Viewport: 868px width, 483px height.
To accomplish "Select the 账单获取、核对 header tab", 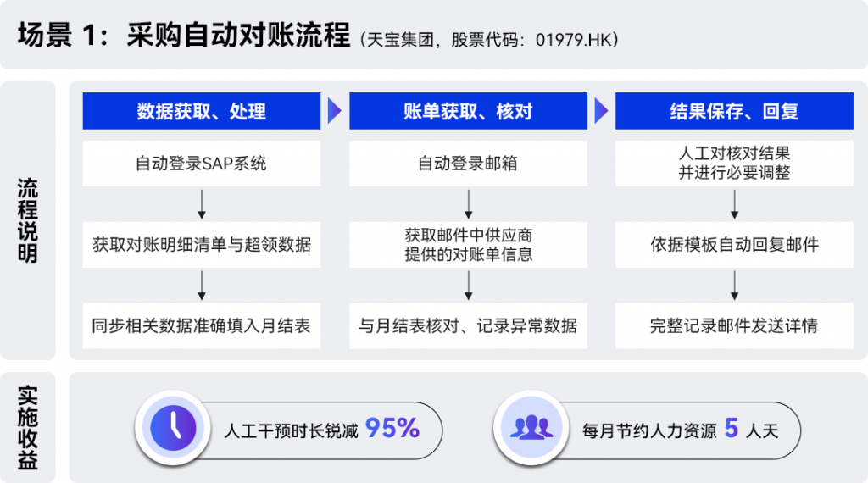I will (x=468, y=111).
